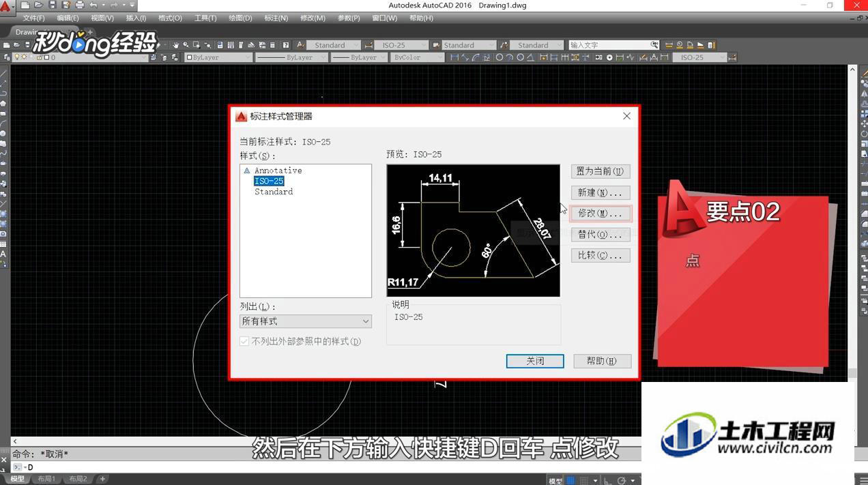Open the 格式(O) menu
The image size is (868, 485).
point(170,18)
